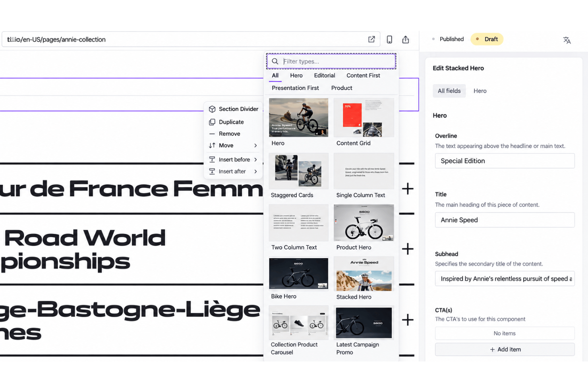Toggle mobile device preview icon
The image size is (588, 392).
(389, 39)
